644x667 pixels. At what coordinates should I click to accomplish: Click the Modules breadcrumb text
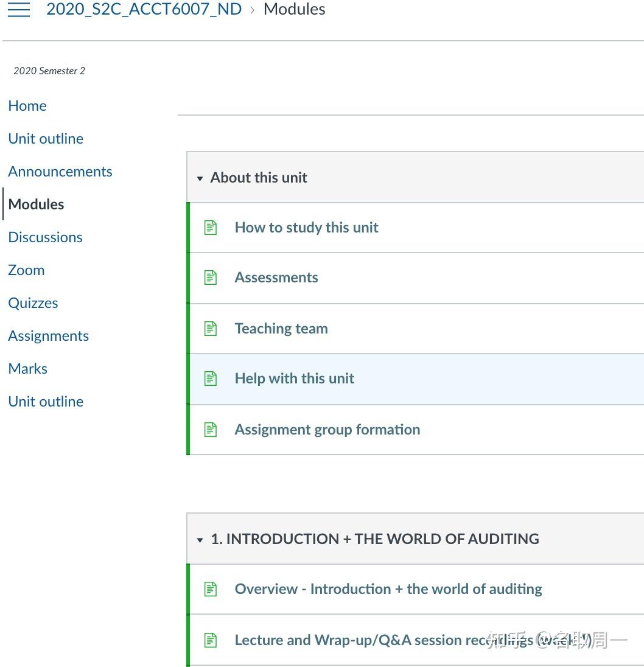(x=295, y=9)
